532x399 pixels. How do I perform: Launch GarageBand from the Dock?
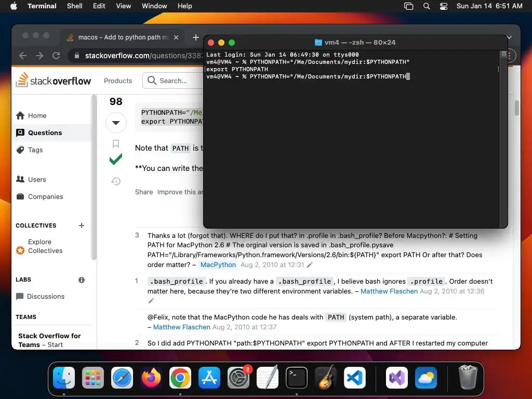[326, 378]
